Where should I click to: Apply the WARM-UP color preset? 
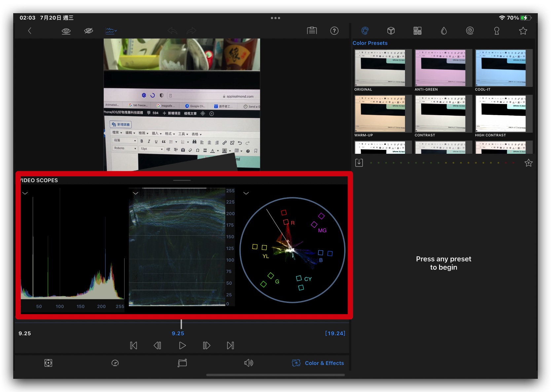click(x=383, y=114)
